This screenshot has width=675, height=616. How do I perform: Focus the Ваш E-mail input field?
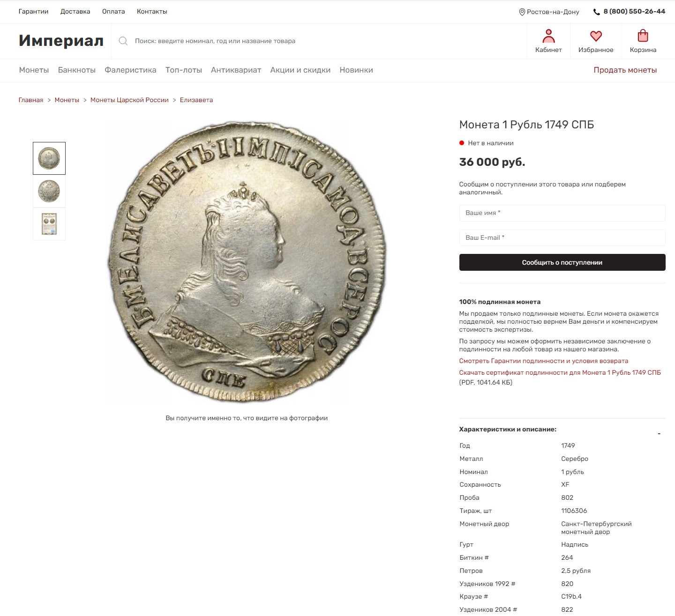click(x=562, y=237)
